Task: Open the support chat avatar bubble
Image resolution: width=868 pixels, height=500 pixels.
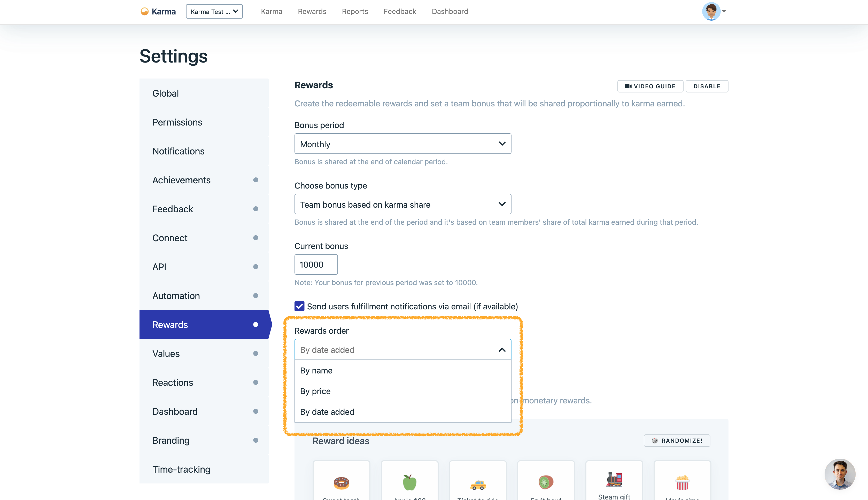Action: (840, 474)
